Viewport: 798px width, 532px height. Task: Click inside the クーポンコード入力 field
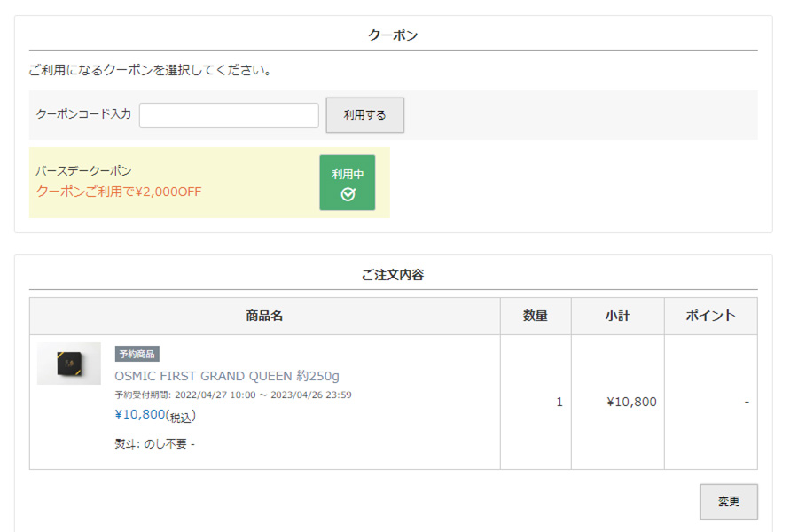click(x=229, y=114)
